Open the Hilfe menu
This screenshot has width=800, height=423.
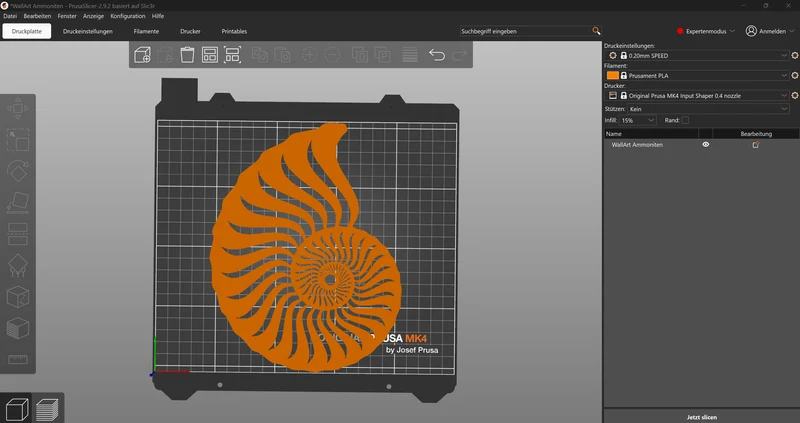coord(158,16)
